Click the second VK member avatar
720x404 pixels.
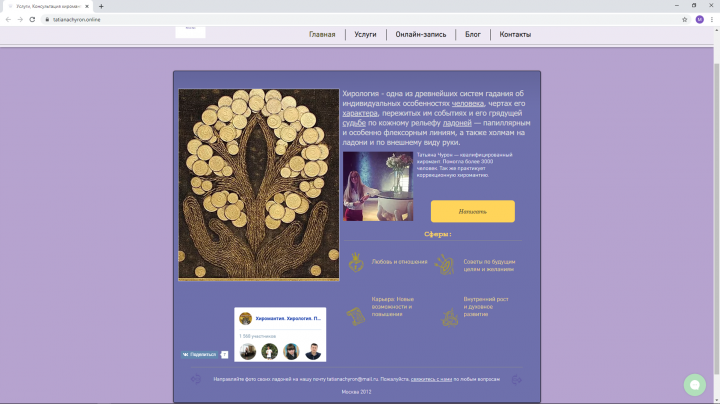click(x=270, y=352)
